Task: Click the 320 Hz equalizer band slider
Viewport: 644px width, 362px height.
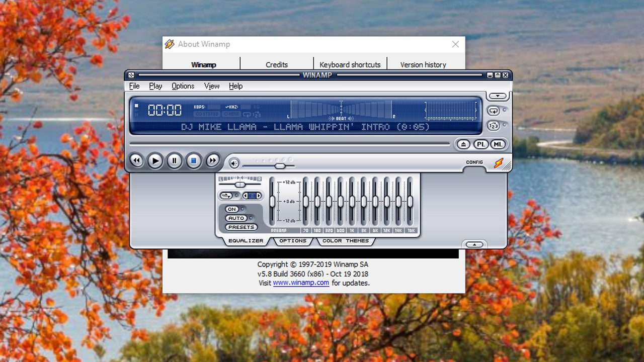Action: coord(329,202)
